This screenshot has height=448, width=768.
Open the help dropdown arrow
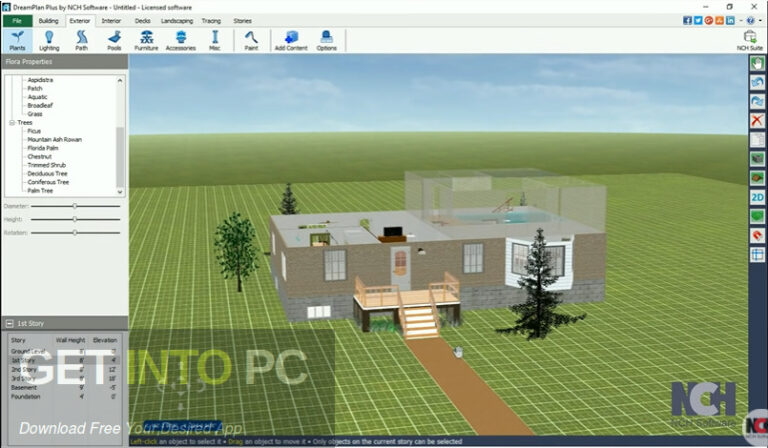(760, 21)
